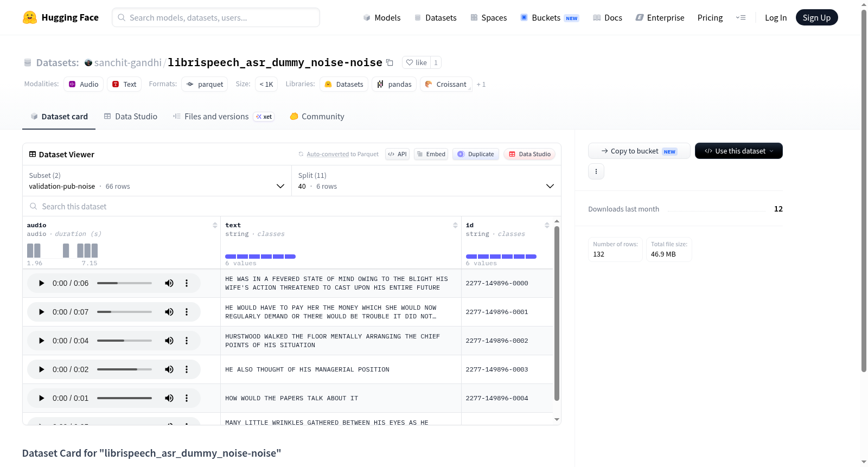
Task: Click the Log In link
Action: coord(776,17)
